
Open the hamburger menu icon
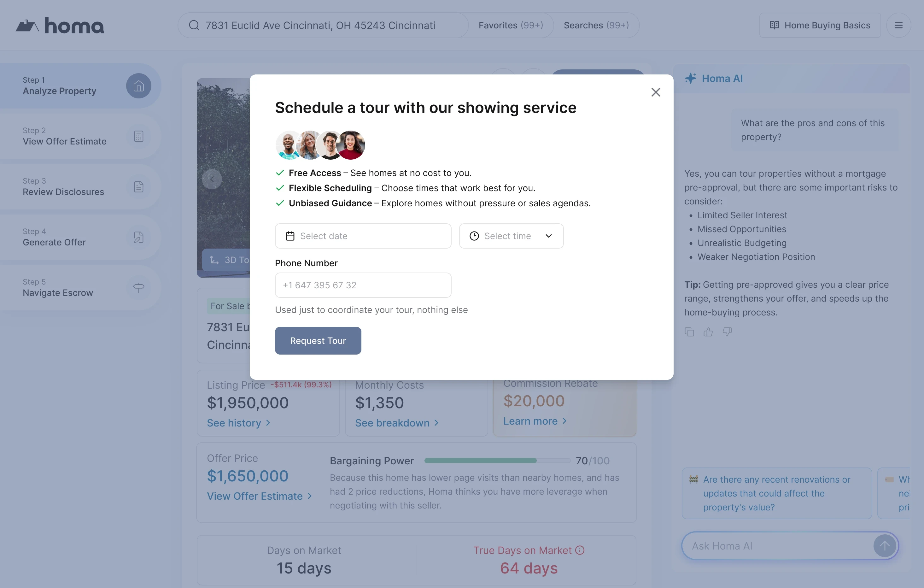point(898,25)
